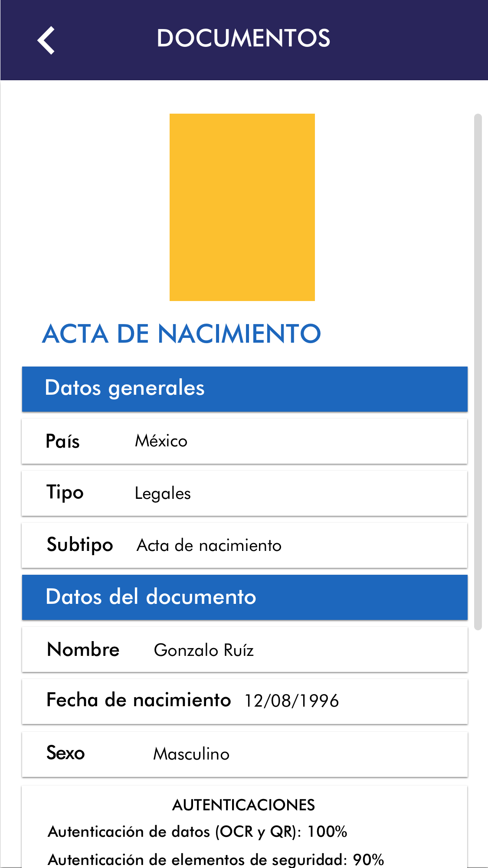This screenshot has height=868, width=488.
Task: Tap the OCR y QR authentication line
Action: tap(197, 832)
